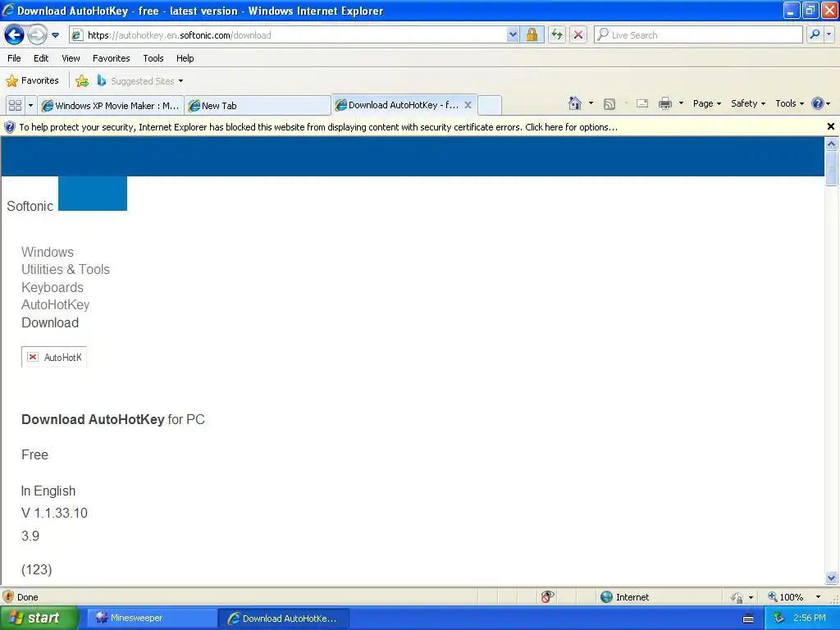Click the 2:56 PM taskbar clock

pos(810,619)
